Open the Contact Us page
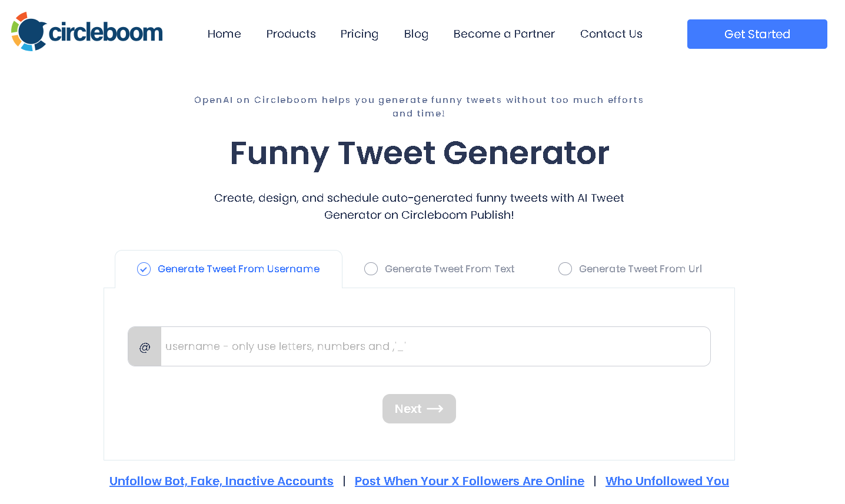 (x=611, y=34)
